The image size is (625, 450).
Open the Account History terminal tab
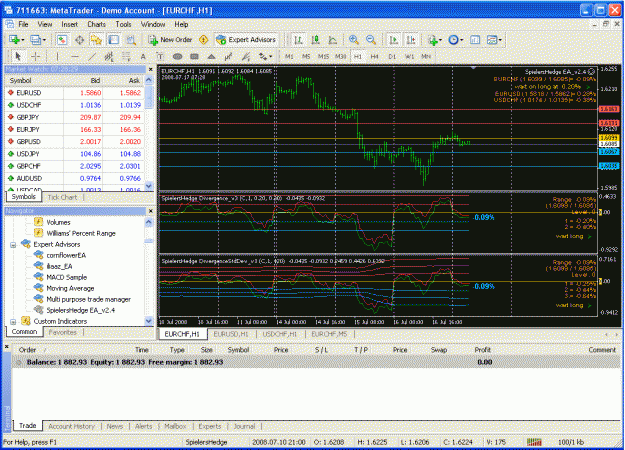[71, 426]
